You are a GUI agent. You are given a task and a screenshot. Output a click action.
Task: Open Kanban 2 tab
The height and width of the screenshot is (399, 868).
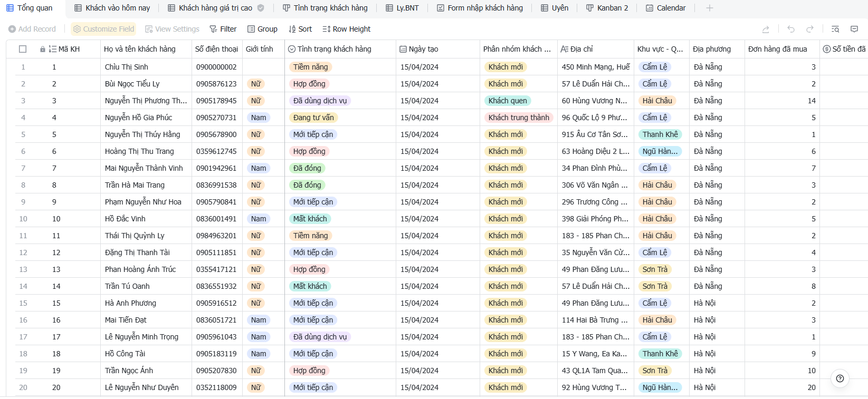607,8
